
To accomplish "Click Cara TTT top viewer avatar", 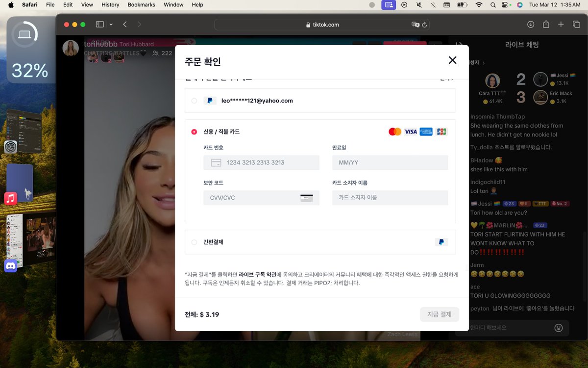I will click(x=492, y=81).
